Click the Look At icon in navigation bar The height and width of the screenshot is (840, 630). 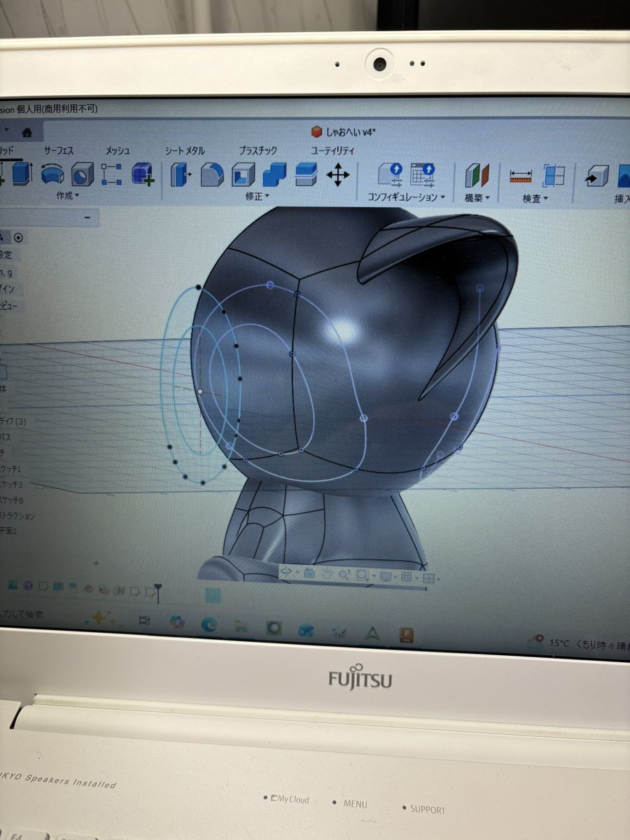click(x=309, y=574)
